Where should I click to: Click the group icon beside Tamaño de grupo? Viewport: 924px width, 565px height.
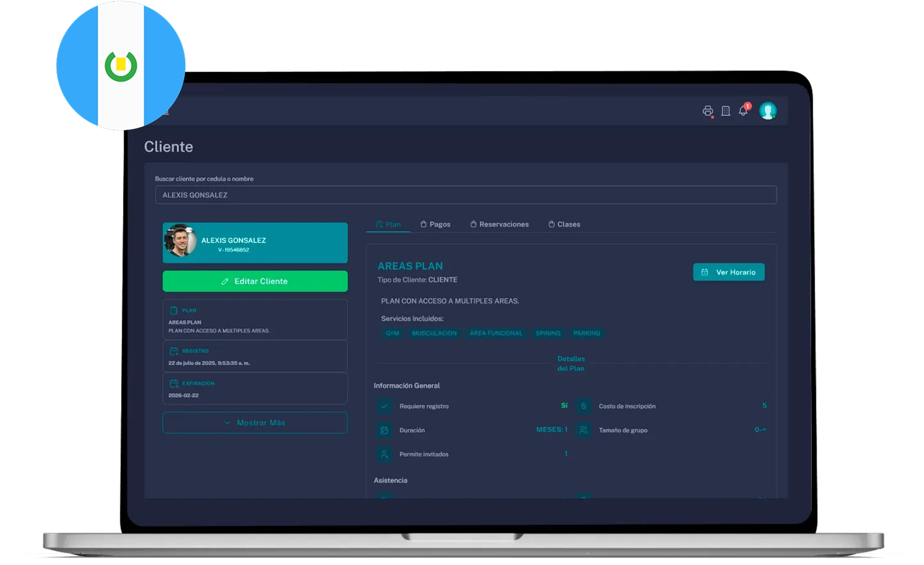pyautogui.click(x=583, y=430)
